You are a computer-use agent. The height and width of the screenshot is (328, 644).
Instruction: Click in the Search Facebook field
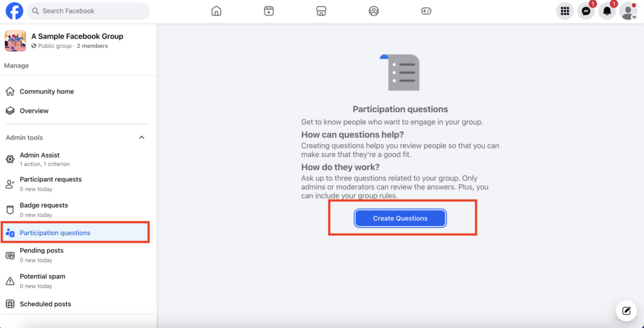point(91,11)
